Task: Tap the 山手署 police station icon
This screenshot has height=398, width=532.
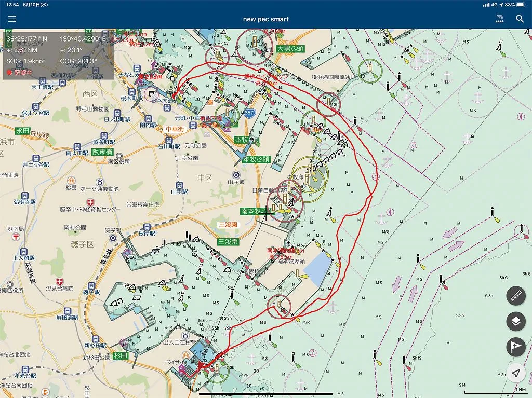Action: 236,175
